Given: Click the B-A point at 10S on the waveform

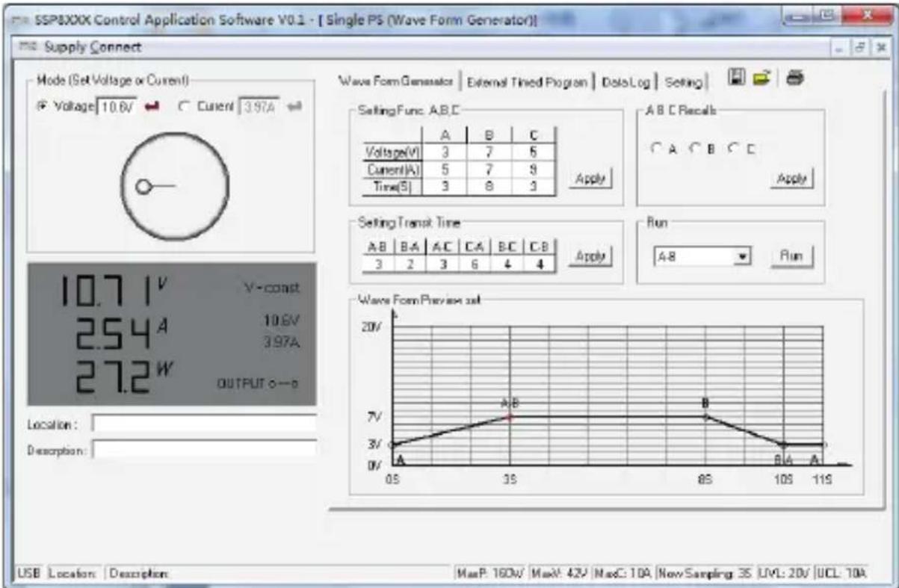Looking at the screenshot, I should click(784, 445).
